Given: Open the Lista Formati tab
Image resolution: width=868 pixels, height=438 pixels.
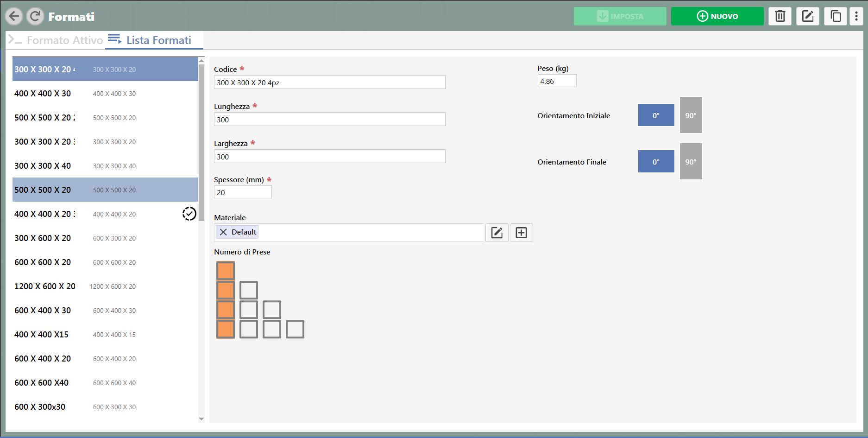Looking at the screenshot, I should click(x=154, y=40).
